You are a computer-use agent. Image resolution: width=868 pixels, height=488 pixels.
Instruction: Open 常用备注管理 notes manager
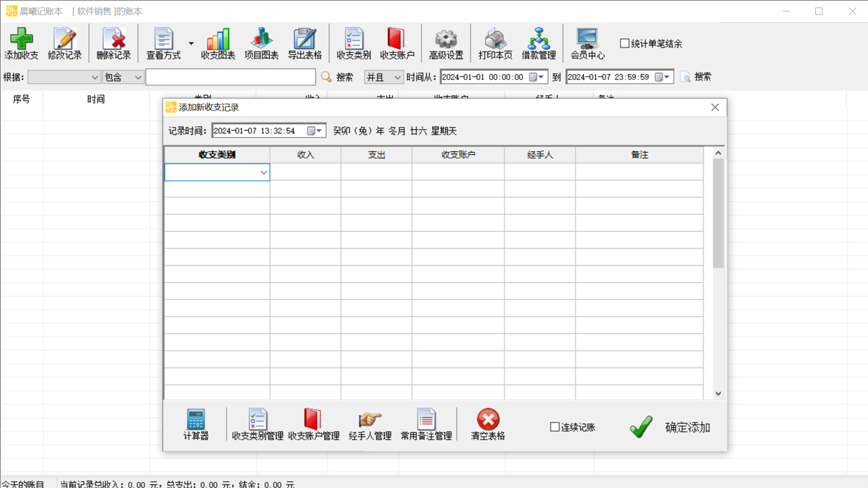[x=426, y=424]
